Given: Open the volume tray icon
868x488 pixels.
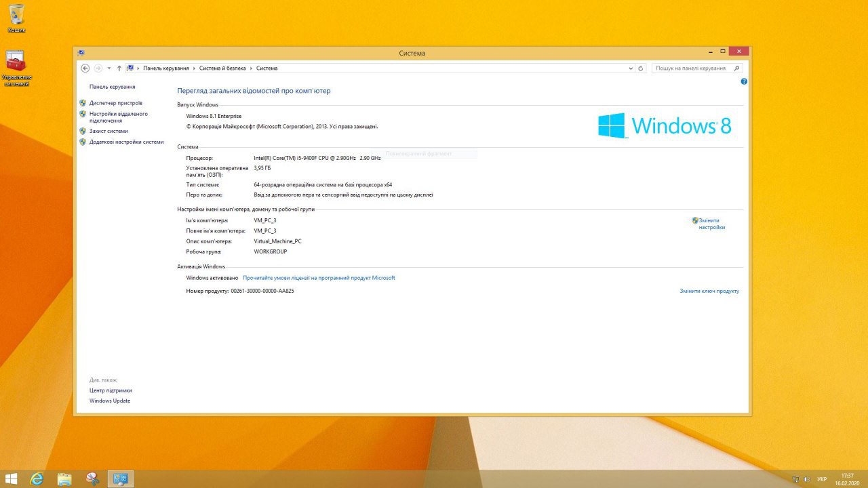Looking at the screenshot, I should (806, 479).
